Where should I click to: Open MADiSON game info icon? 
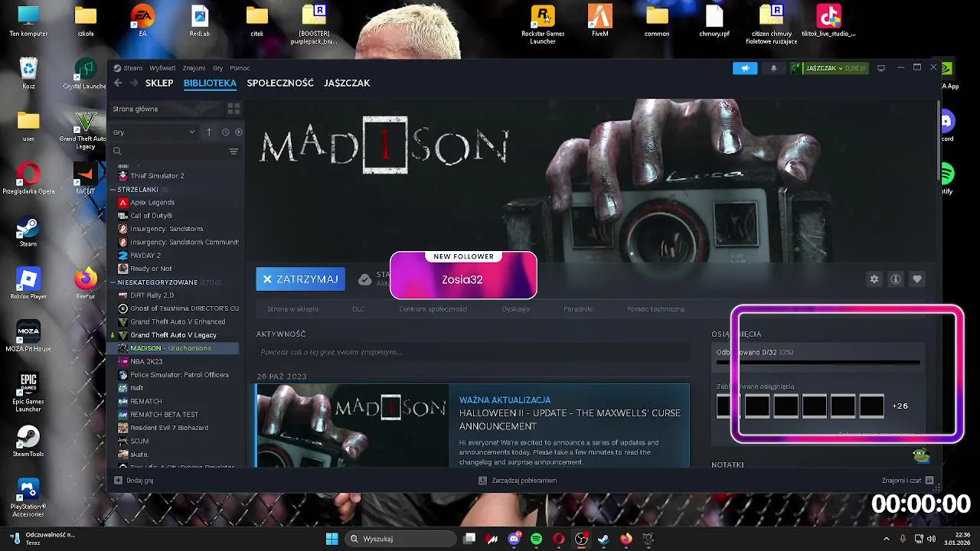[895, 279]
